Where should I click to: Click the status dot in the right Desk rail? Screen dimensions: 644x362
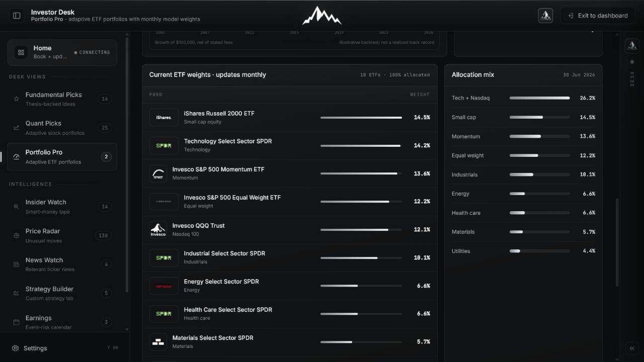(632, 62)
